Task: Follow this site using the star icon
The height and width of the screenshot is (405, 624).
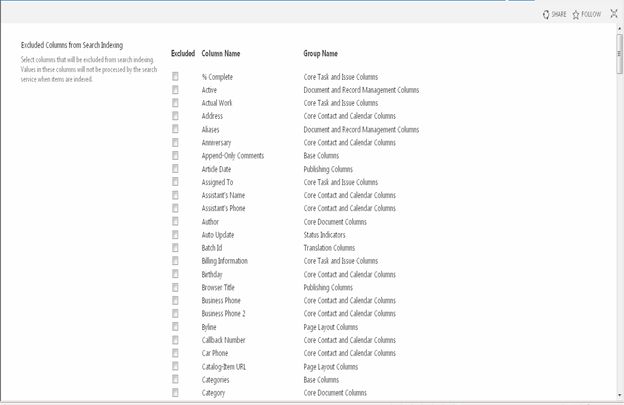Action: pyautogui.click(x=576, y=14)
